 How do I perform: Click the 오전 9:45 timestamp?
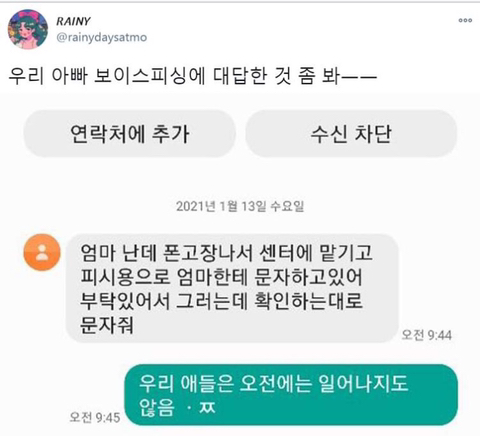(95, 417)
